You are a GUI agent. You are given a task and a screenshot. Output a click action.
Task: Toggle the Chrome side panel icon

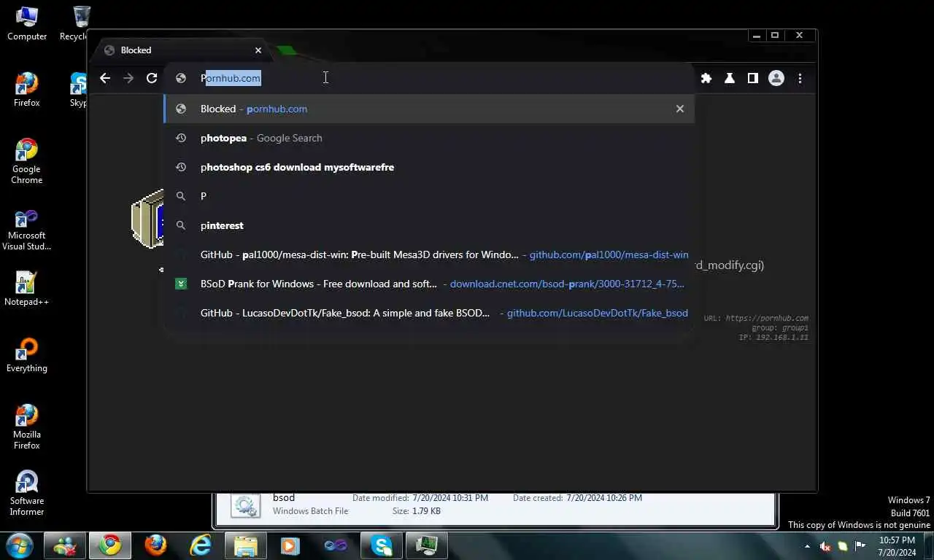753,78
